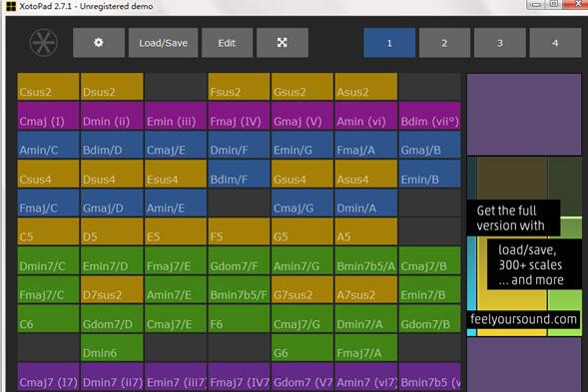Click the XotoPad title bar app icon
This screenshot has width=588, height=392.
click(x=11, y=6)
